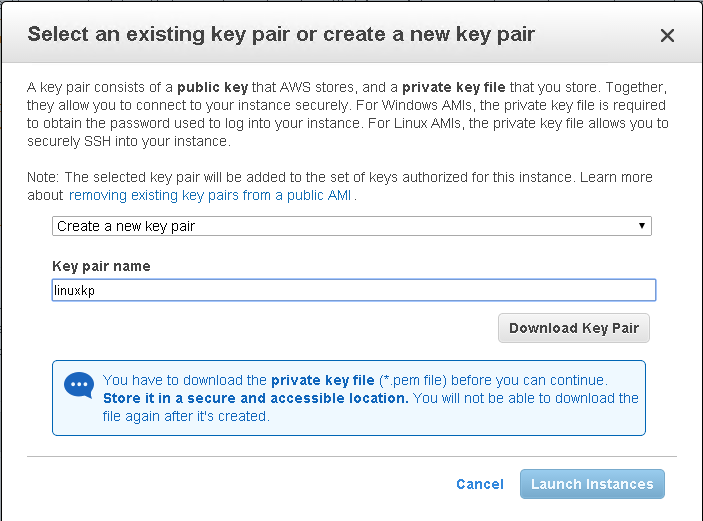Expand the key pair option dropdown arrow

click(642, 226)
